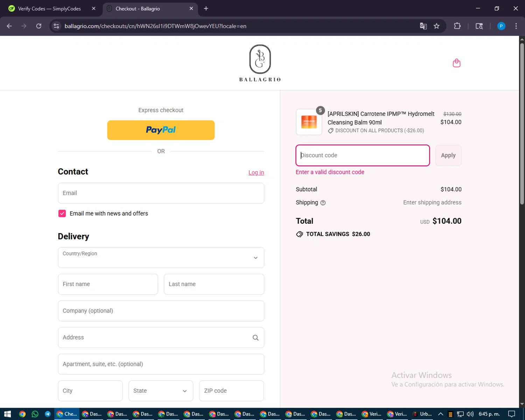525x420 pixels.
Task: Click the site information icon beside URL
Action: click(x=56, y=26)
